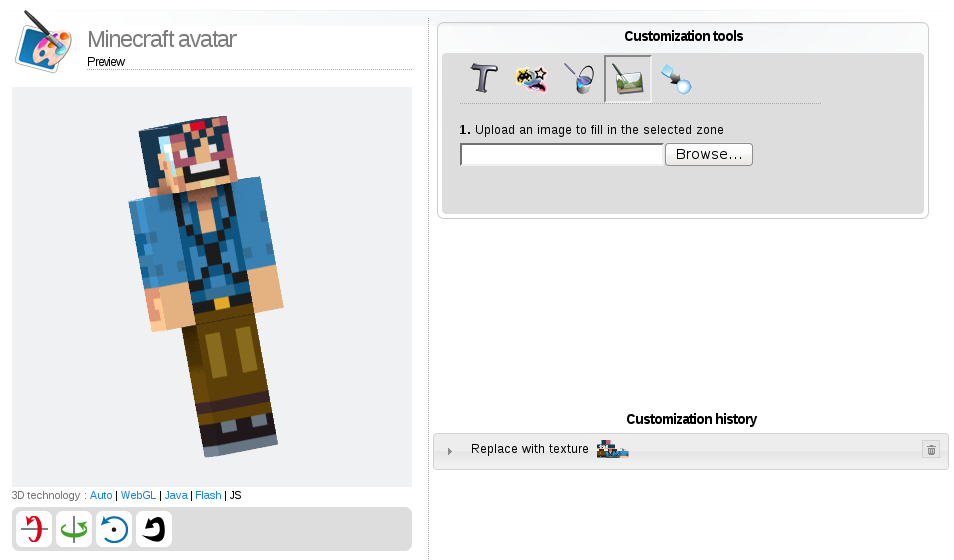Image resolution: width=954 pixels, height=560 pixels.
Task: Click the Preview label under the title
Action: [x=106, y=62]
